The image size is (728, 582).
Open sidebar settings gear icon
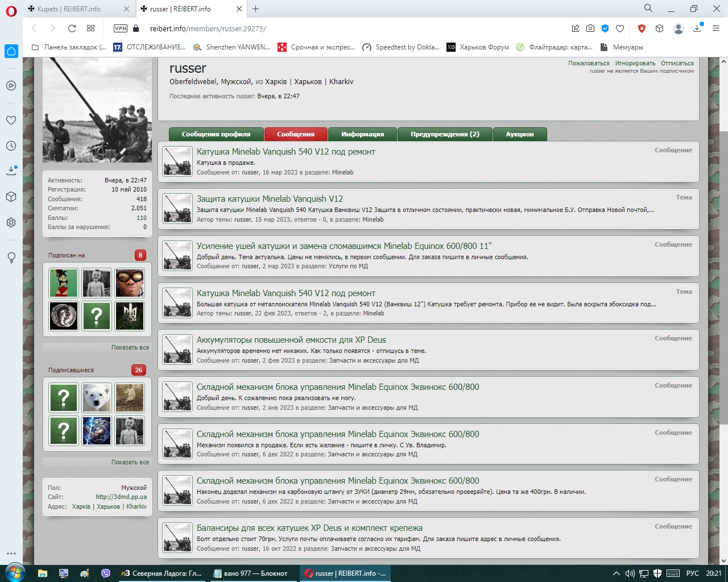(x=11, y=222)
